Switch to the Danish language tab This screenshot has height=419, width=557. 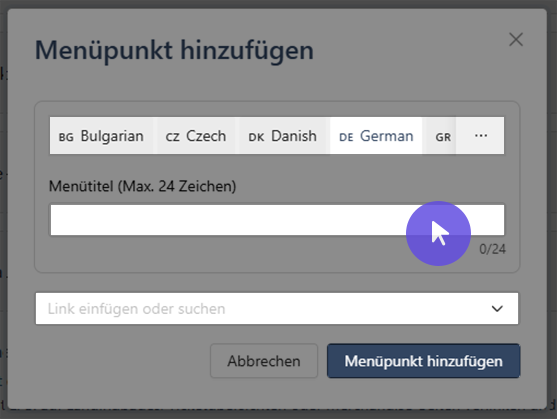(282, 136)
